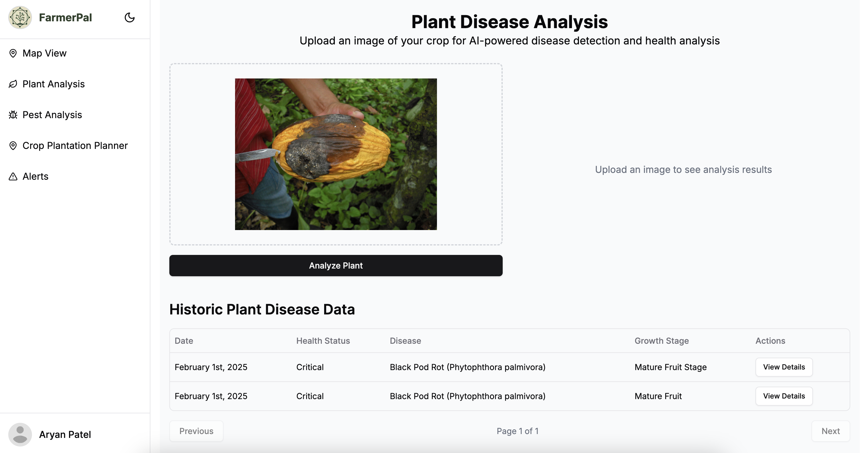Click the dashed image upload area
Viewport: 868px width, 453px height.
pyautogui.click(x=202, y=154)
